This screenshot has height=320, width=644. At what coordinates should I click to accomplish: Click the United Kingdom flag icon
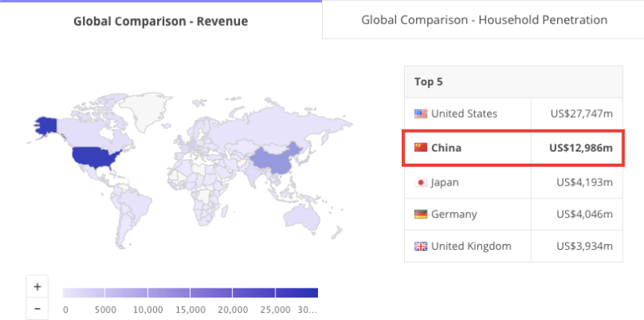pos(420,247)
